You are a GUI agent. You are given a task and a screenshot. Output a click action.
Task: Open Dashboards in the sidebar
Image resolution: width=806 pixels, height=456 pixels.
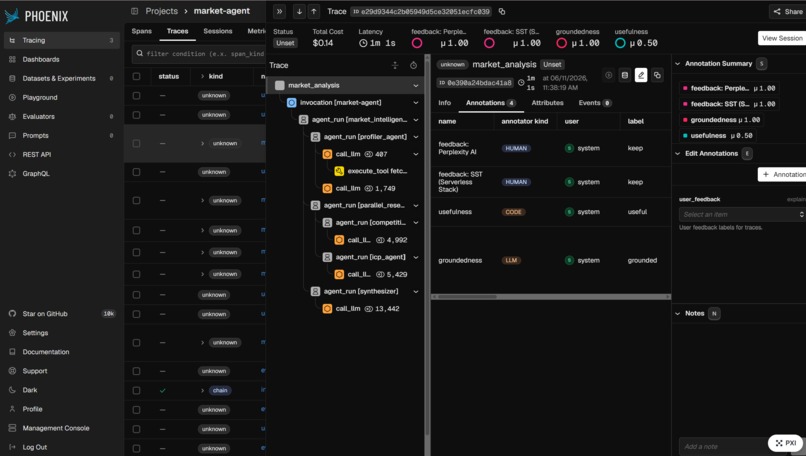62,59
